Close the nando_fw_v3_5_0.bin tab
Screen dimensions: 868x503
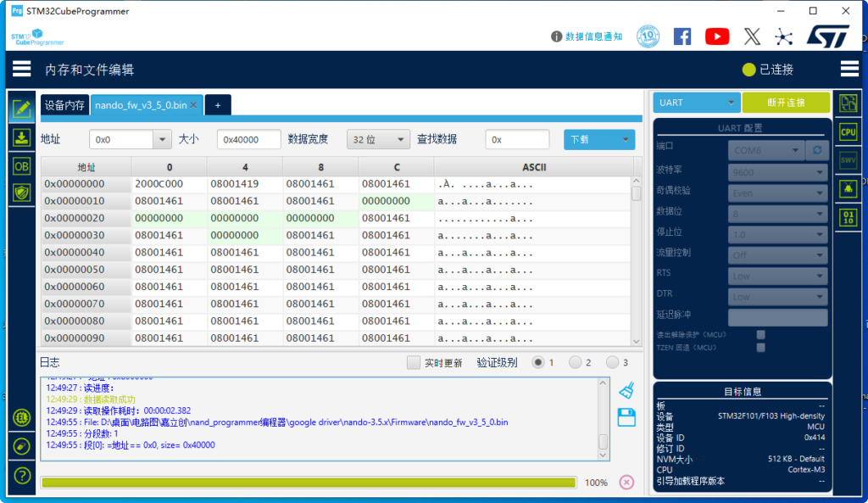(x=194, y=105)
